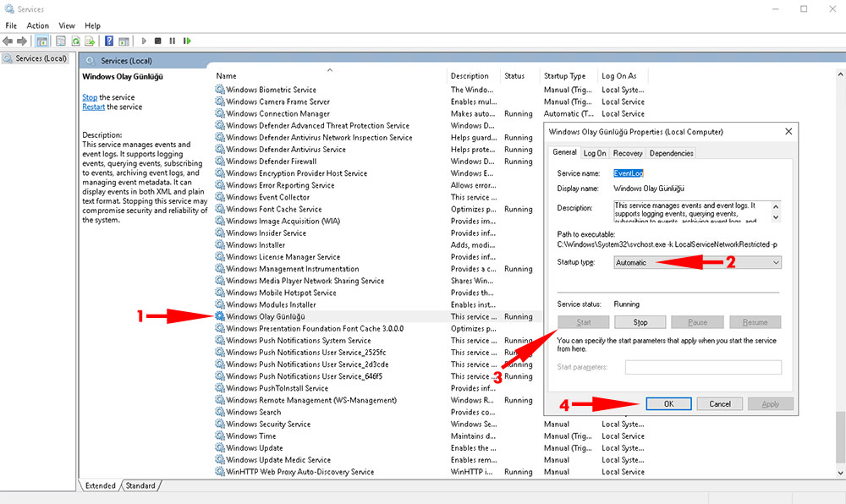Click the services list scroll-up arrow
The height and width of the screenshot is (504, 846).
click(841, 75)
